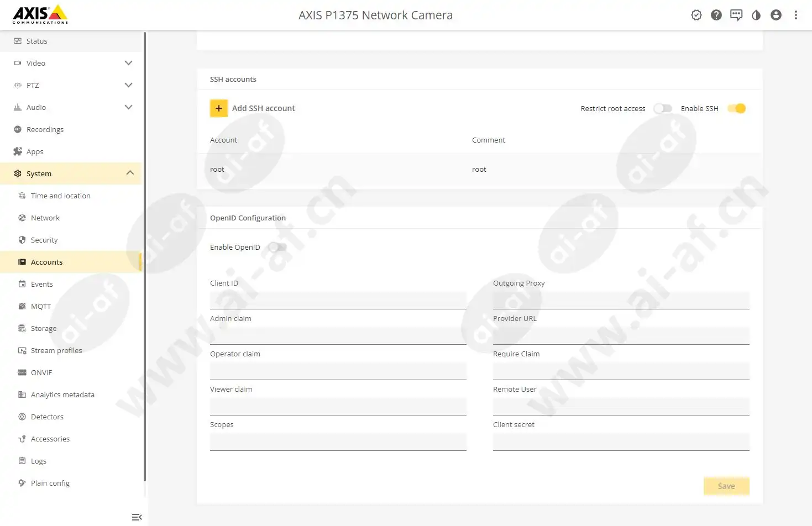Click the Provider URL input field
This screenshot has width=812, height=526.
[x=621, y=335]
